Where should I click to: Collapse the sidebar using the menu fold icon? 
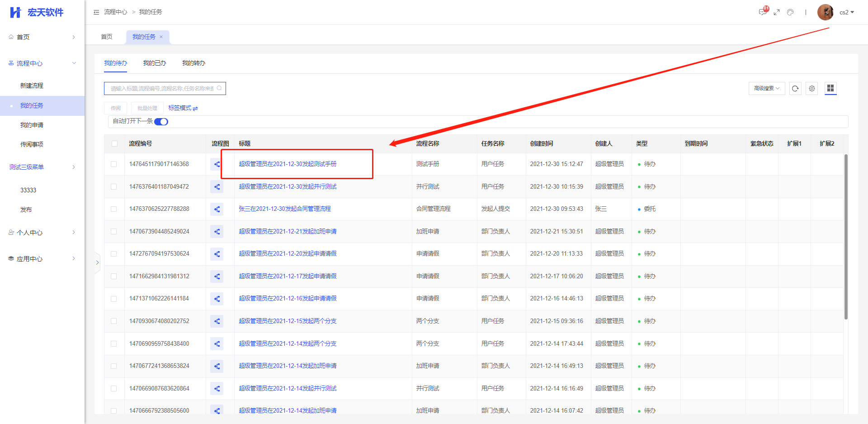pos(96,12)
